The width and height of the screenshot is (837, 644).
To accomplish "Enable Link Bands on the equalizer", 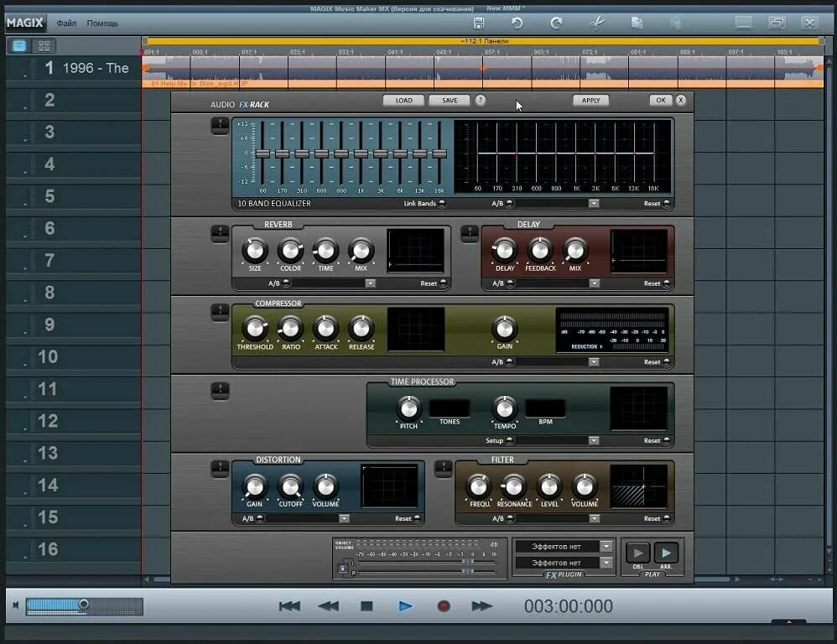I will coord(442,203).
